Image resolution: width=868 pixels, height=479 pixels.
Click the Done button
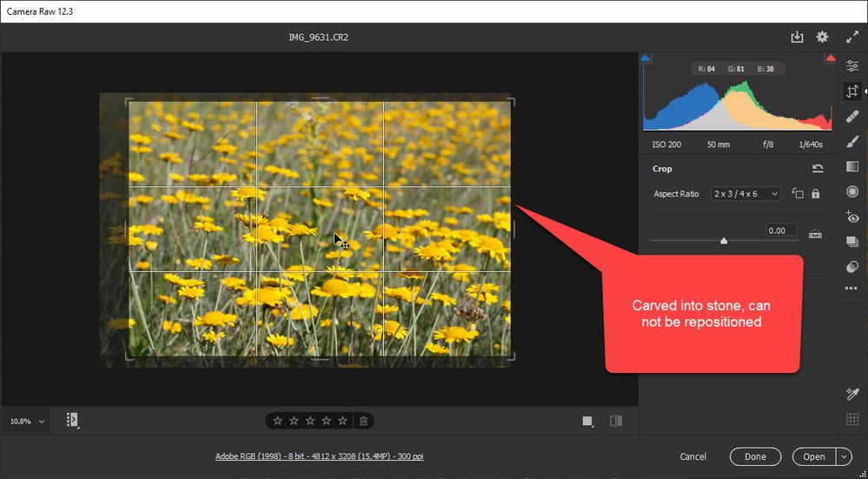[755, 457]
